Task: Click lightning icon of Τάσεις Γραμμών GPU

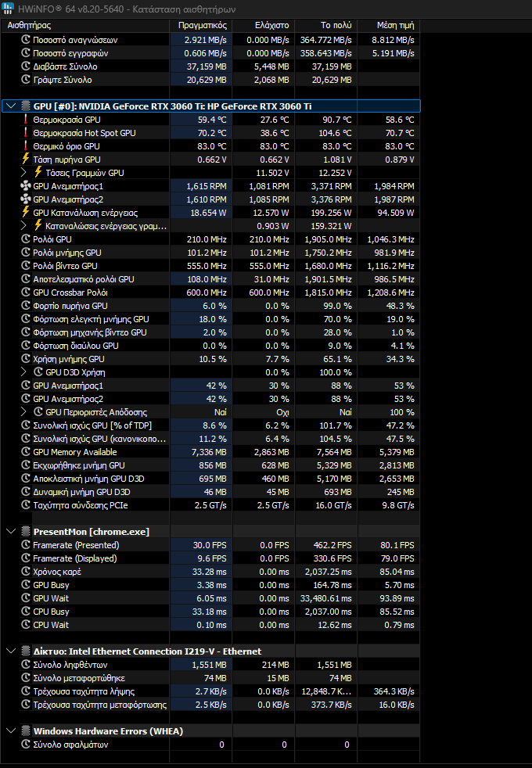Action: (x=38, y=172)
